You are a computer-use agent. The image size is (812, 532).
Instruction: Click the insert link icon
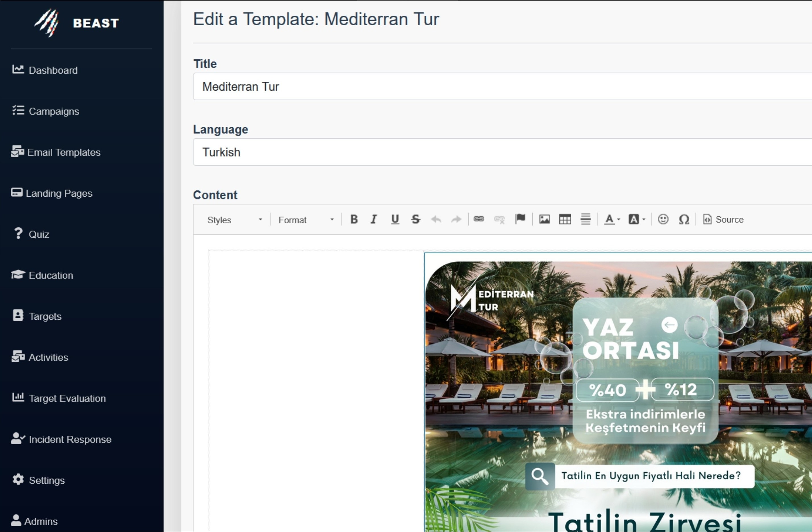coord(479,219)
